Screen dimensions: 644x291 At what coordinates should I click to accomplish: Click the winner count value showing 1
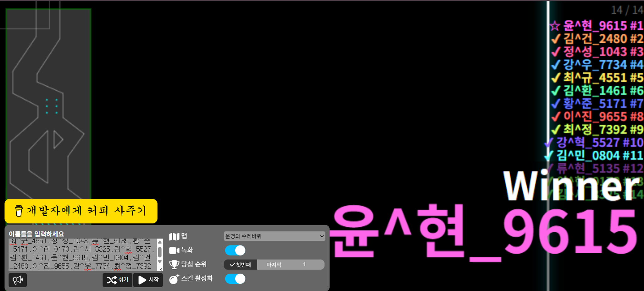pos(304,265)
